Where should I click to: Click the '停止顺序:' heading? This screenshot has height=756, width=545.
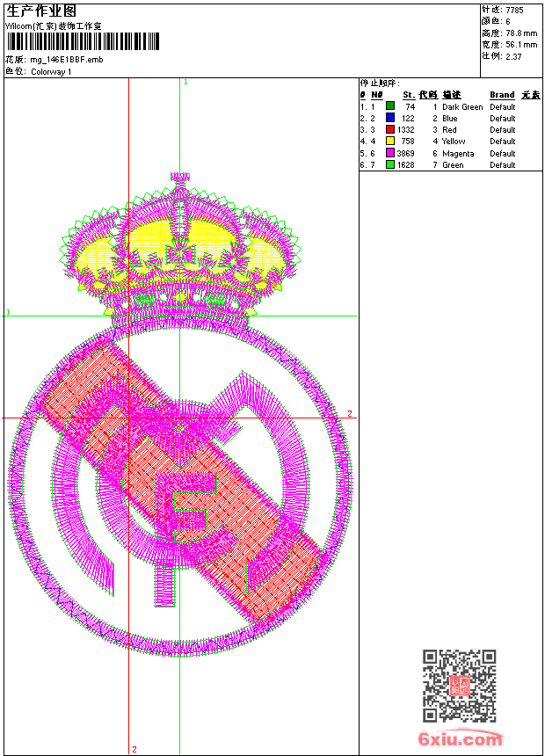(380, 84)
